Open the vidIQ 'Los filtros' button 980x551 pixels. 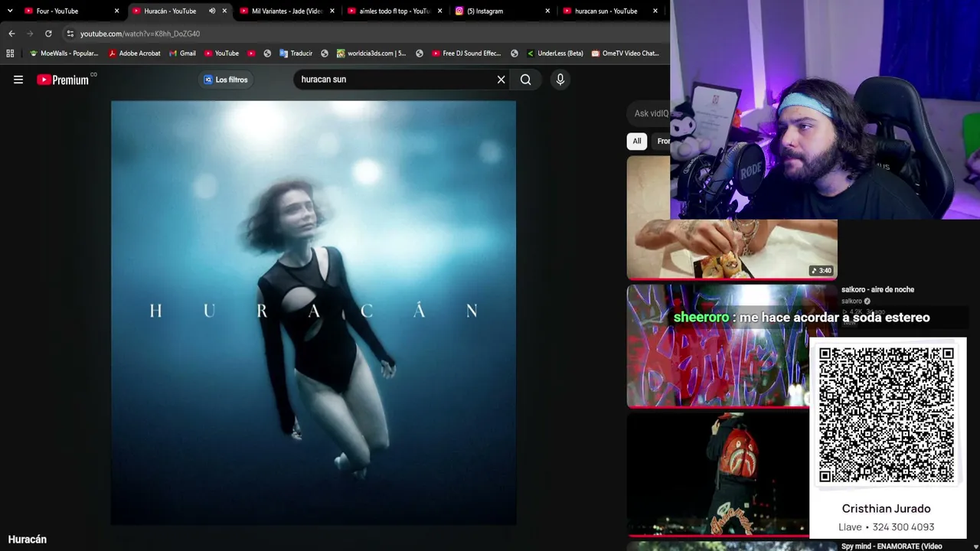coord(226,80)
